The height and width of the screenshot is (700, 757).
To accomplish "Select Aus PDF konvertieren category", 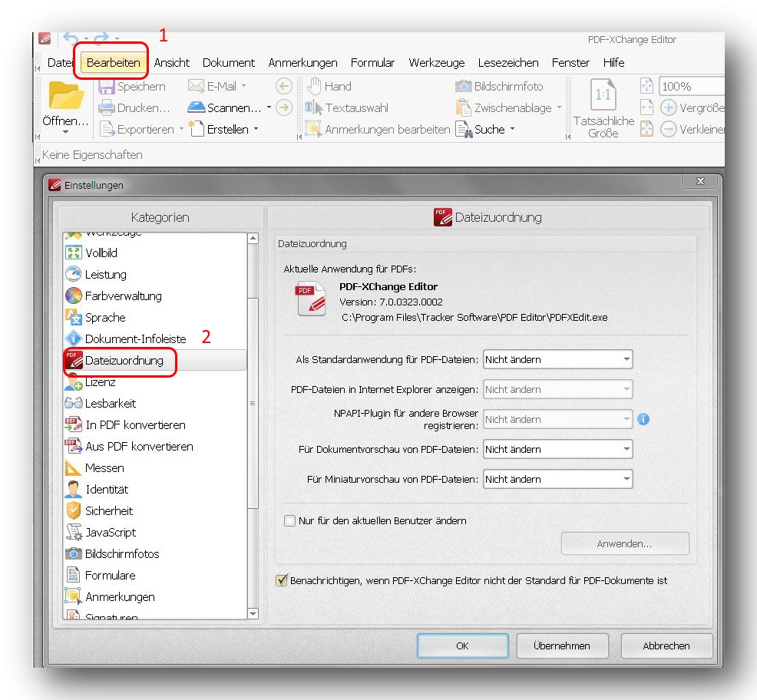I will [x=154, y=446].
